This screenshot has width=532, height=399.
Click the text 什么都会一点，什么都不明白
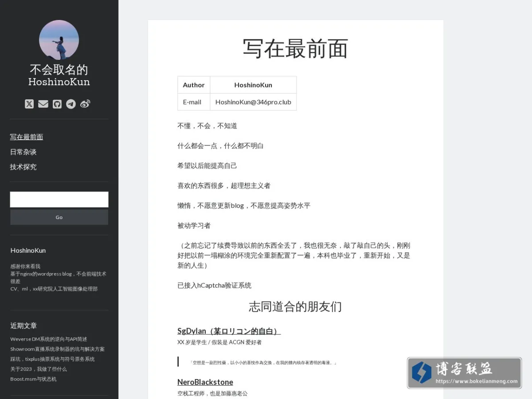pos(220,146)
